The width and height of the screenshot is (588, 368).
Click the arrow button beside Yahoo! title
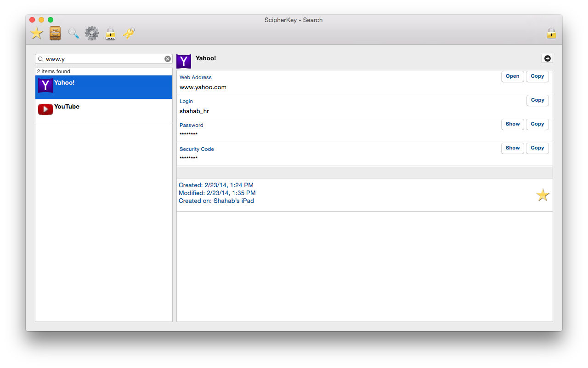click(547, 58)
